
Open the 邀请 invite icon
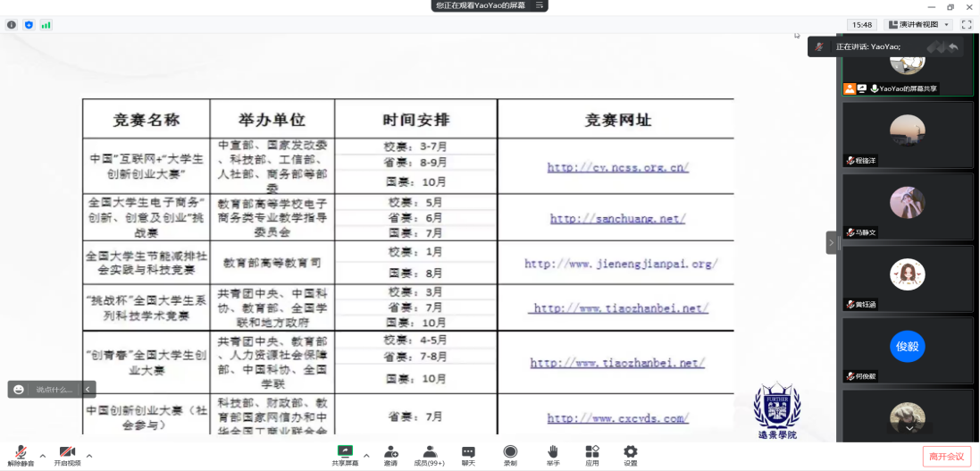(x=390, y=455)
